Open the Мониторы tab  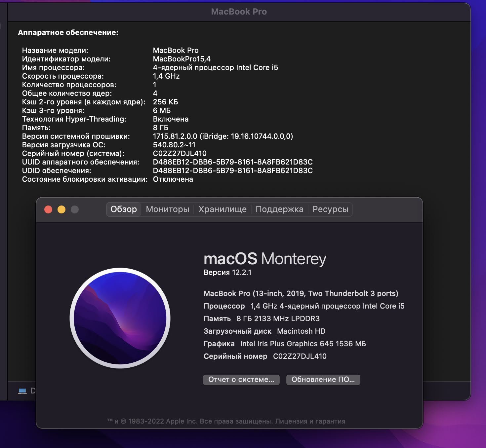tap(167, 209)
